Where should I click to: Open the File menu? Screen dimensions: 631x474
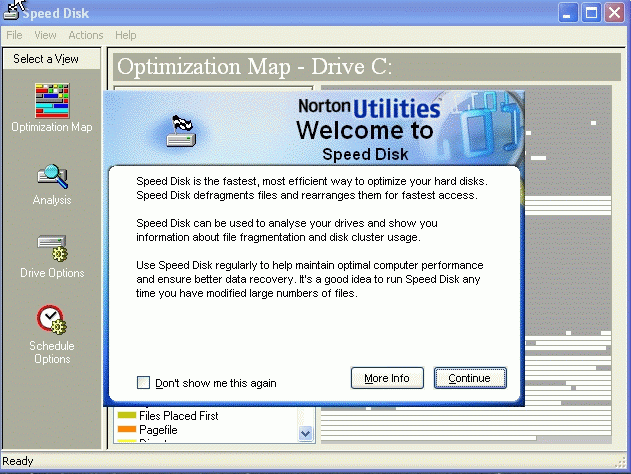pyautogui.click(x=14, y=35)
